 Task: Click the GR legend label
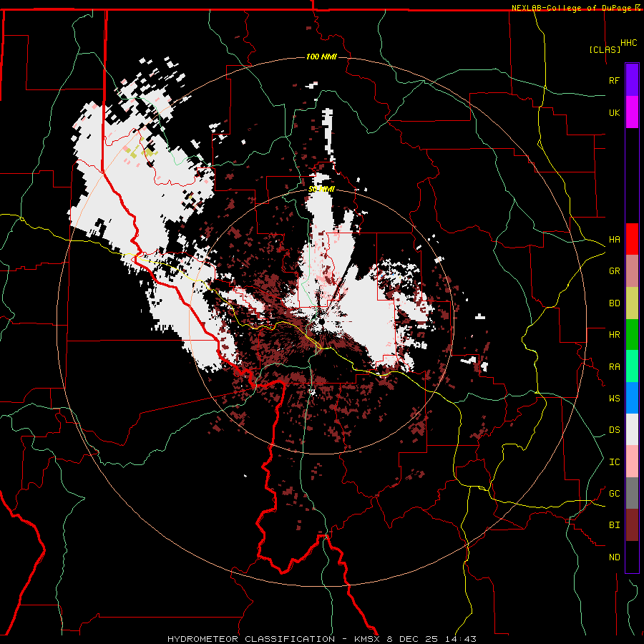point(614,271)
